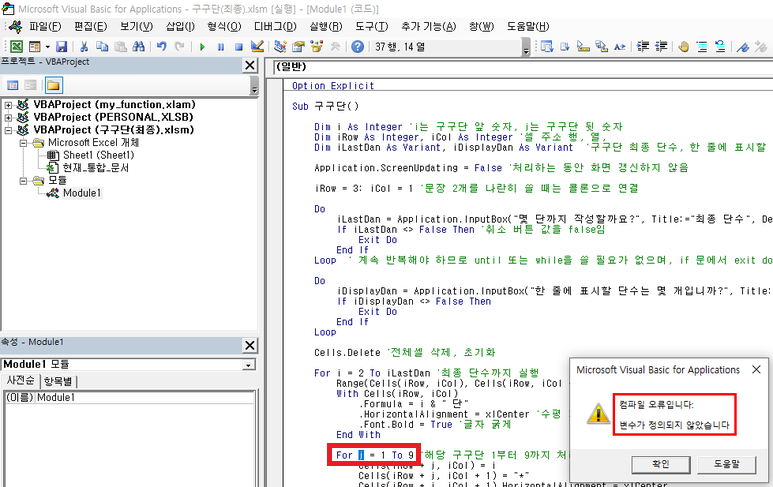Viewport: 773px width, 487px height.
Task: Click the (일반) object combo box
Action: tap(522, 67)
